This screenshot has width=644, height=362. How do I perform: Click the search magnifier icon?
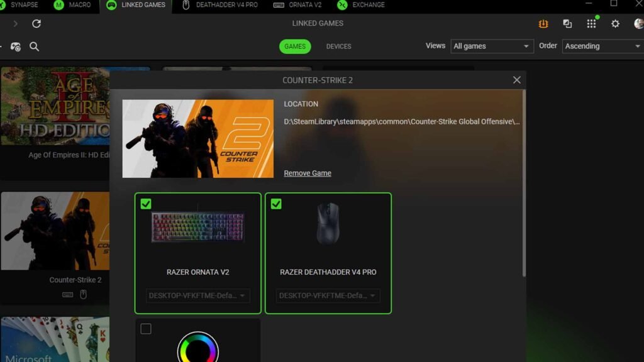35,47
